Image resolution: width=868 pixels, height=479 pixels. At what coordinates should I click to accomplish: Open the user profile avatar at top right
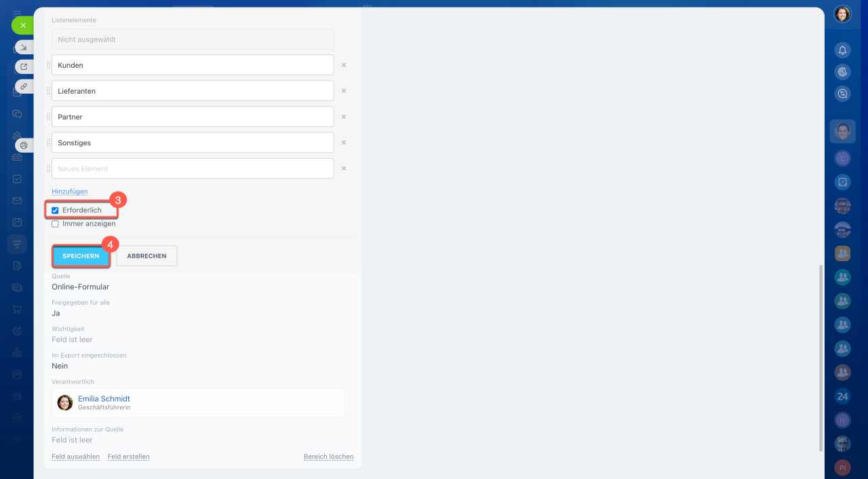pyautogui.click(x=842, y=14)
